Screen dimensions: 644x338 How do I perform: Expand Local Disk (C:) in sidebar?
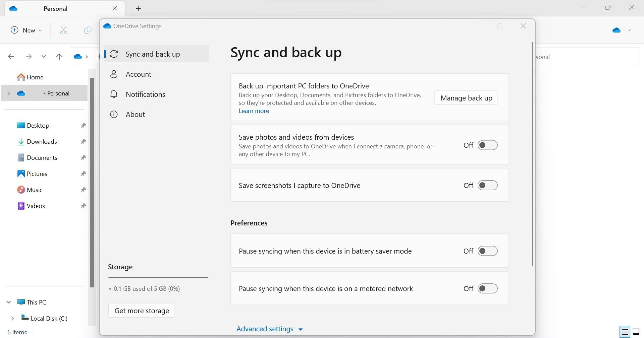tap(13, 318)
